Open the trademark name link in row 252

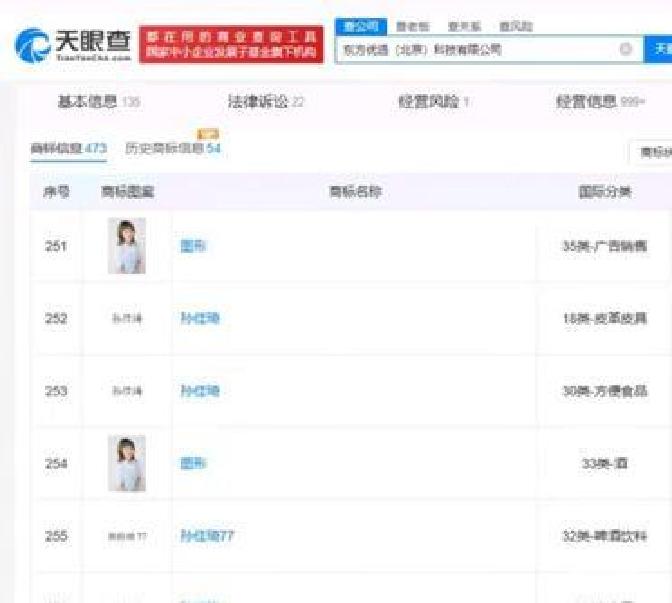[200, 318]
